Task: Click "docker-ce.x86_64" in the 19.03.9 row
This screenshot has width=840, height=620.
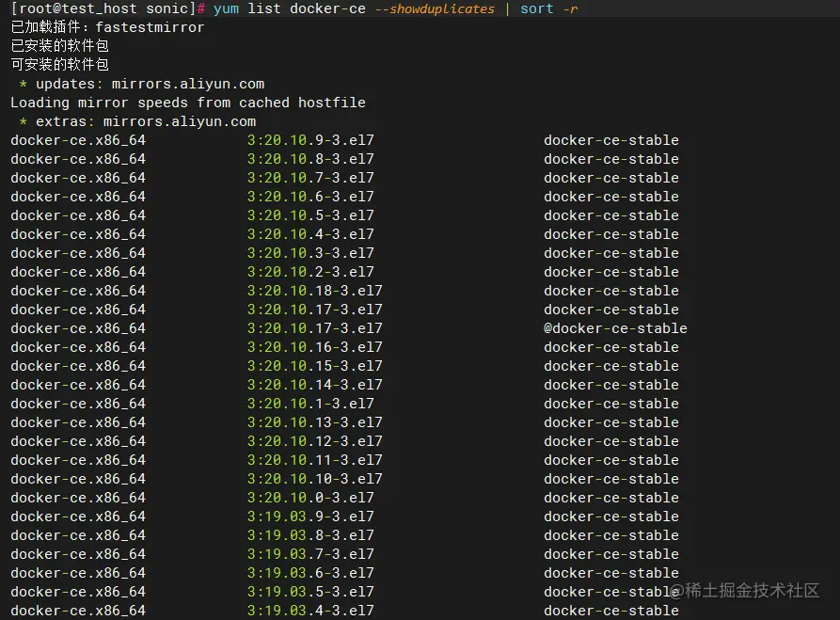Action: coord(78,517)
